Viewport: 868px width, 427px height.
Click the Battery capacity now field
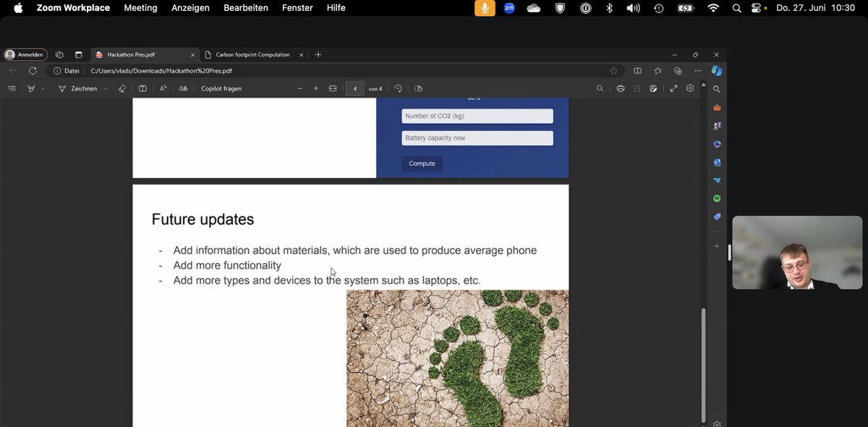(477, 138)
